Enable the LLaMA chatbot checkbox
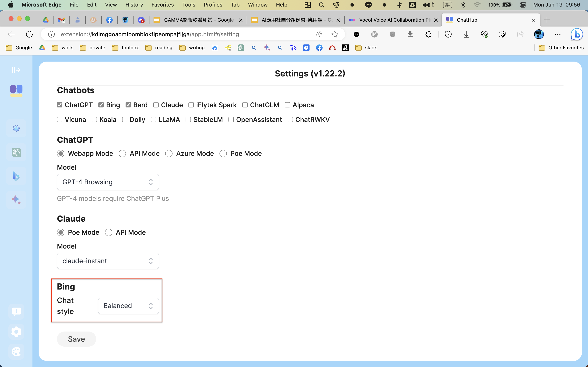 tap(153, 119)
